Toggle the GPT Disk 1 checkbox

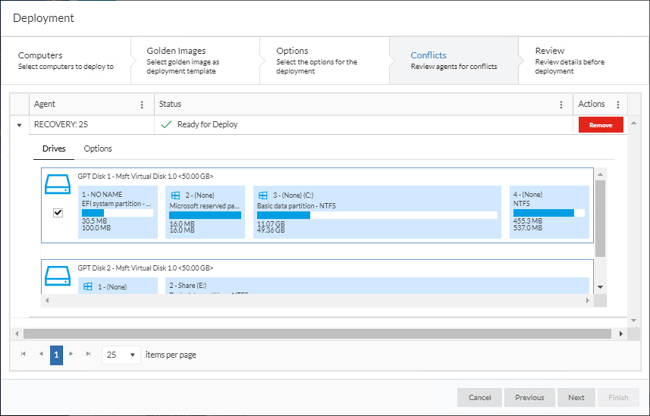pos(58,213)
